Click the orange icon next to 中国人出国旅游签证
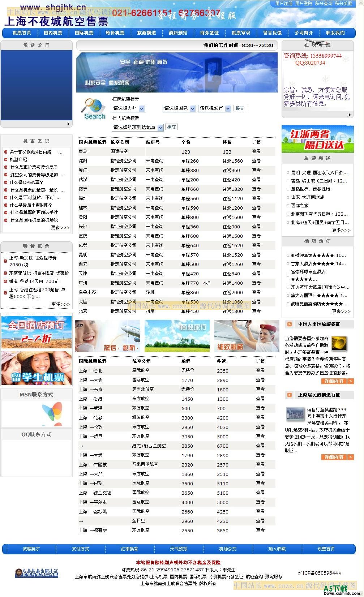The height and width of the screenshot is (597, 364). [x=290, y=324]
